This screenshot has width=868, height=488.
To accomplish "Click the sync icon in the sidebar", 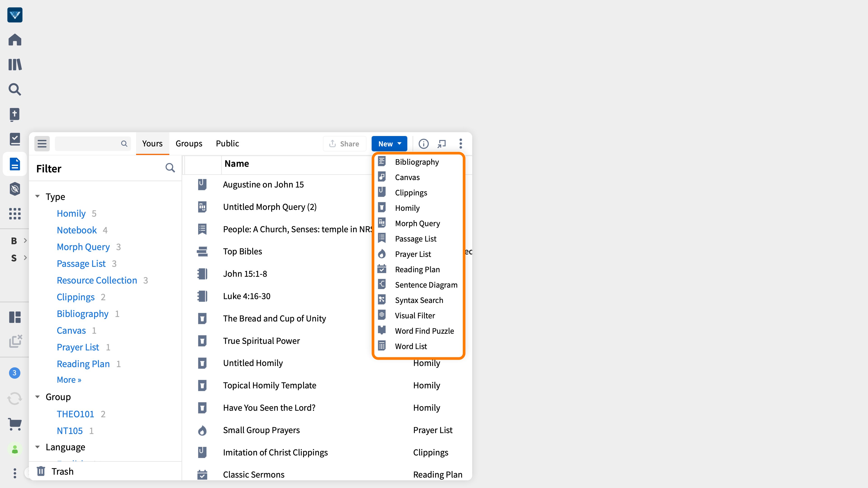I will 15,398.
